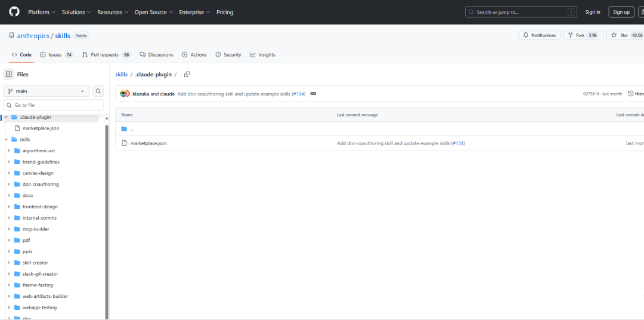Switch to the Pull requests tab

106,55
